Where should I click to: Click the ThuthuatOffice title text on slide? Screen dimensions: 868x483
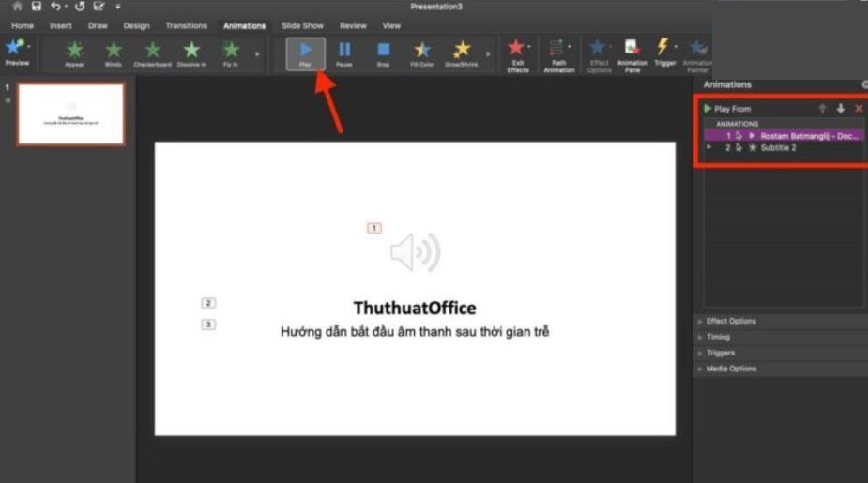pyautogui.click(x=415, y=308)
